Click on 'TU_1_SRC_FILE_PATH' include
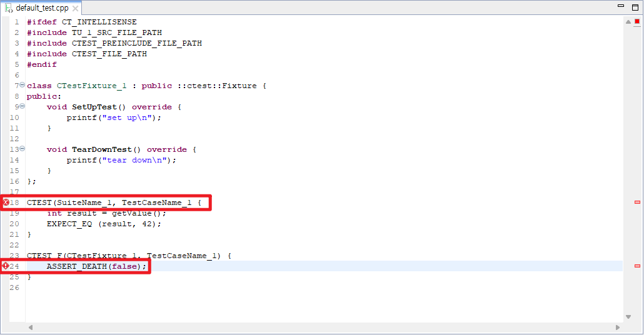The image size is (644, 335). click(117, 32)
